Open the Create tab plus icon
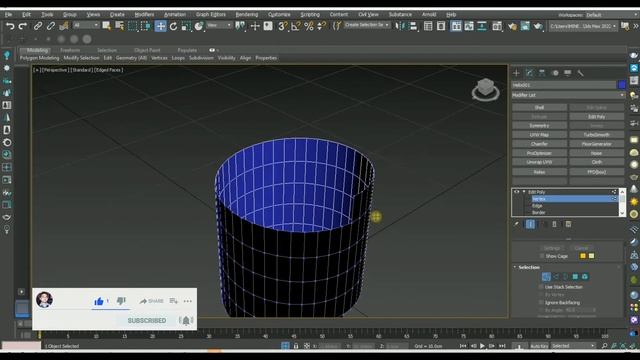Image resolution: width=640 pixels, height=360 pixels. pyautogui.click(x=516, y=73)
